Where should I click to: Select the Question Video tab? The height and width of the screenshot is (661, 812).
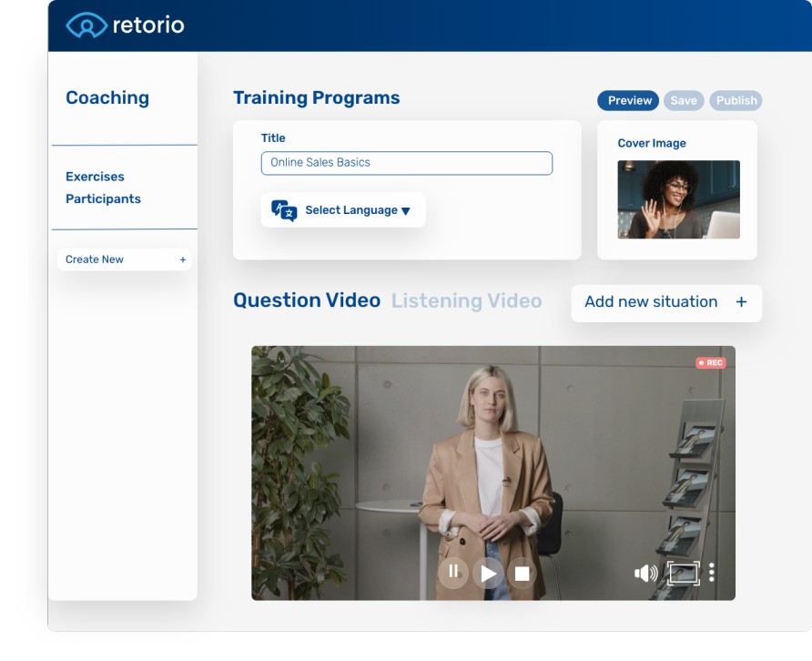(307, 300)
